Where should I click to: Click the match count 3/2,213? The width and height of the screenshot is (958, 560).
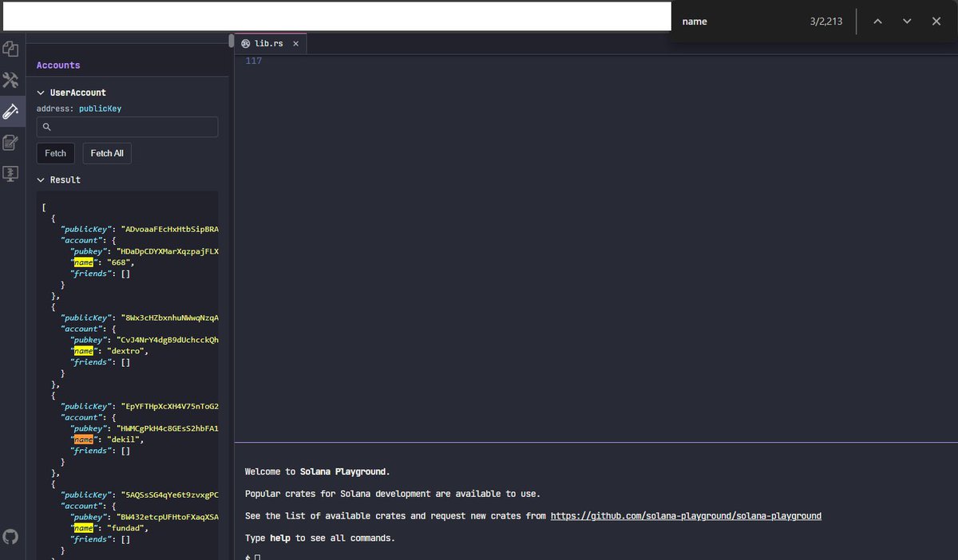(x=825, y=22)
